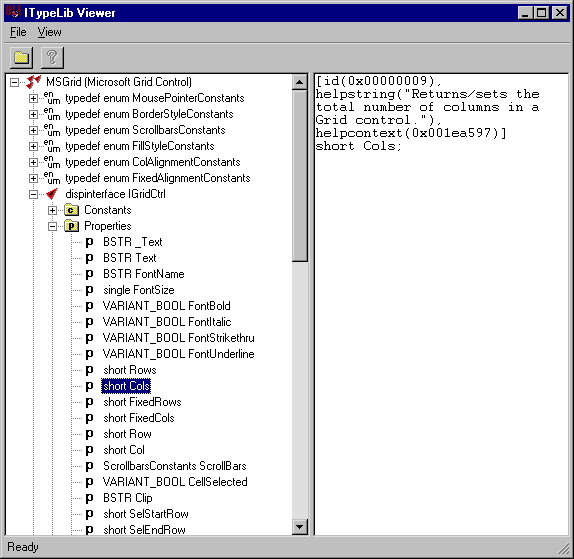574x559 pixels.
Task: Collapse the Properties folder node
Action: pos(52,226)
